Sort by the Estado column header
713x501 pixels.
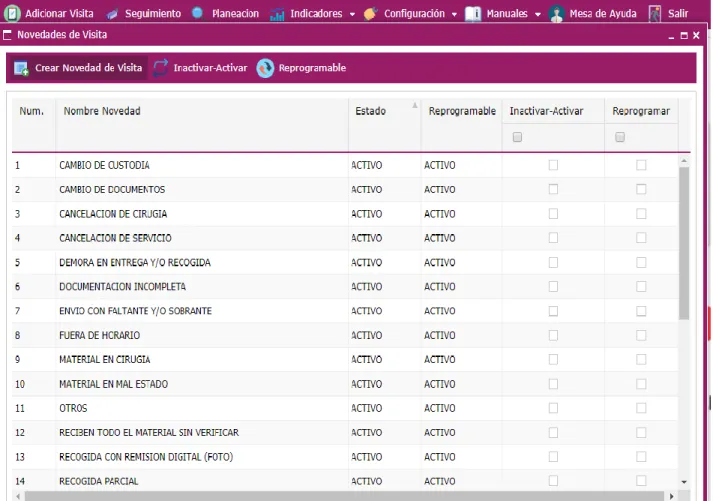click(384, 125)
